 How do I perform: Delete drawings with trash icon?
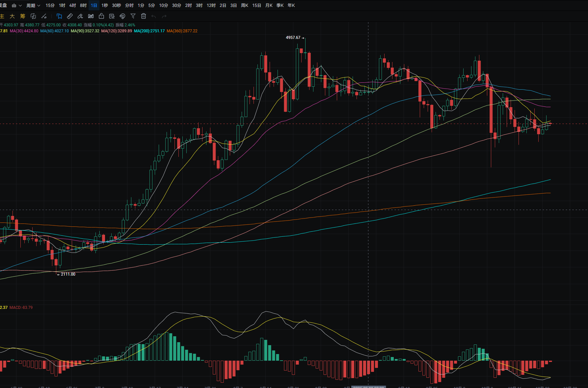click(x=144, y=16)
